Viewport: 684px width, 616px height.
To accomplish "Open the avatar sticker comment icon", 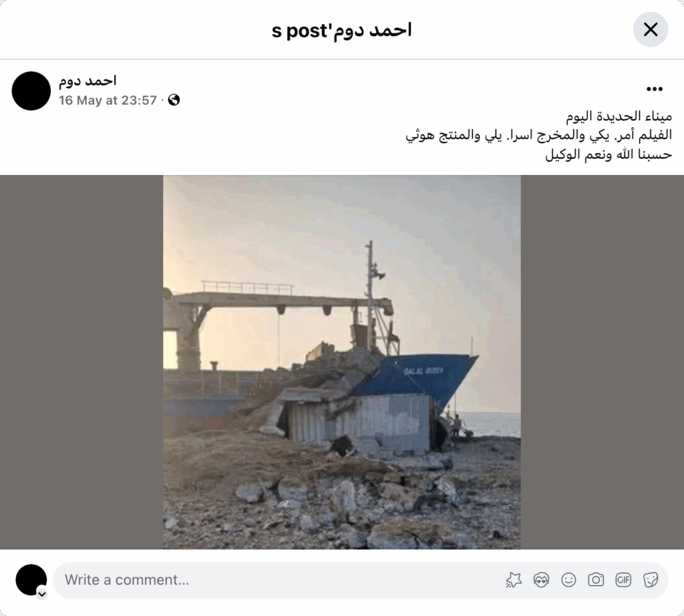I will [514, 580].
